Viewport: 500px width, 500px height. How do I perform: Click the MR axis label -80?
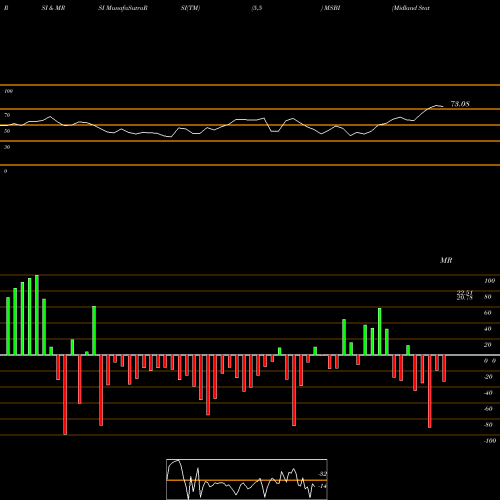[488, 425]
